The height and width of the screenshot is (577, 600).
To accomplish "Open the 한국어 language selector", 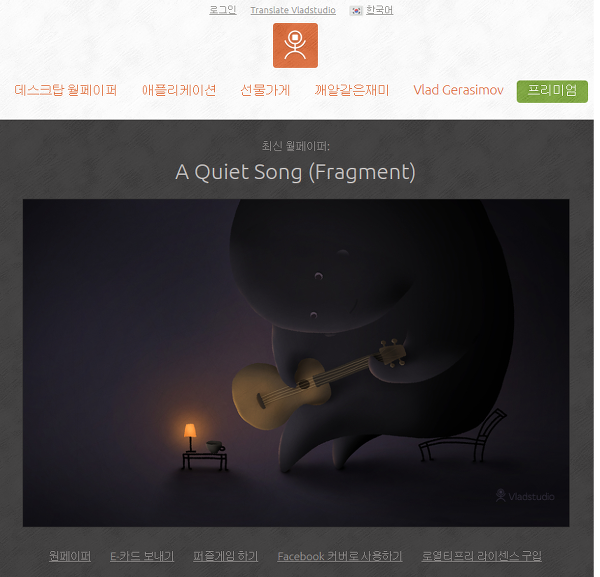I will (379, 10).
